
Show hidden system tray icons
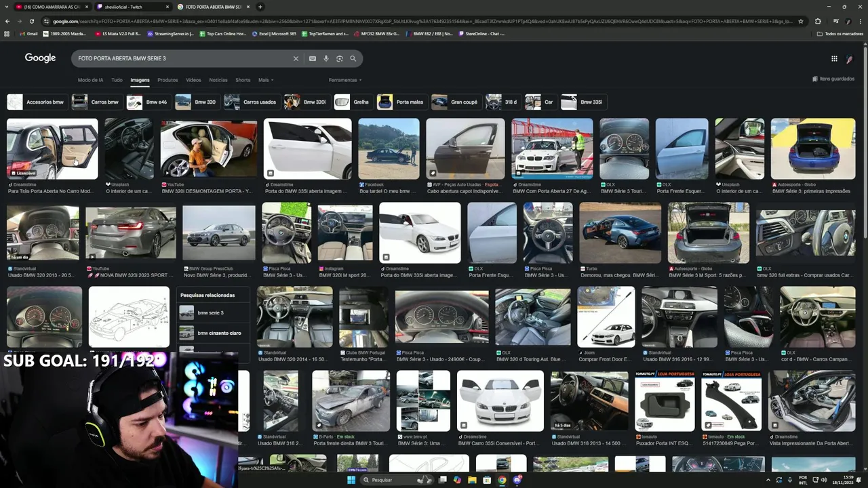(x=769, y=480)
